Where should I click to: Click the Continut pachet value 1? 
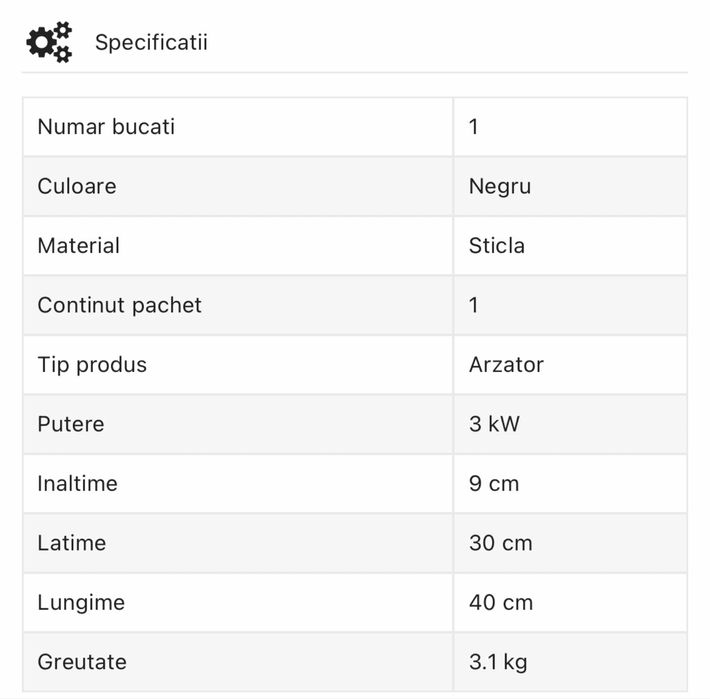click(x=473, y=305)
